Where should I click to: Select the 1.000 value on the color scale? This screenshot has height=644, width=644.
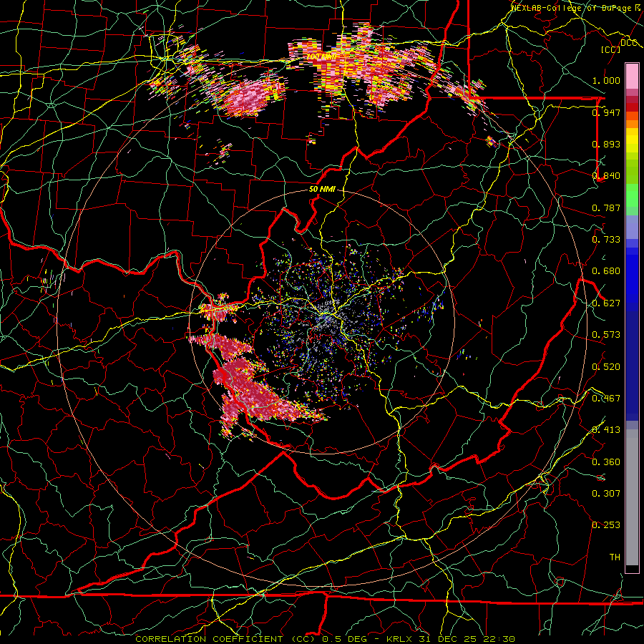point(606,80)
